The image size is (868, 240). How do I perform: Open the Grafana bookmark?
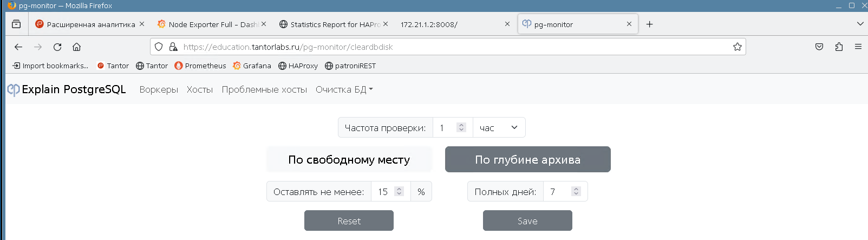252,66
